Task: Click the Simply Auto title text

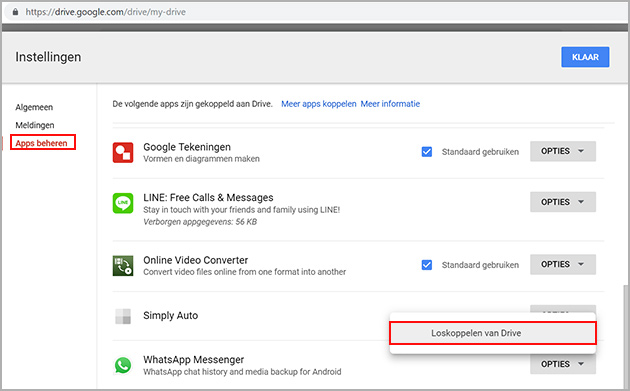Action: 170,316
